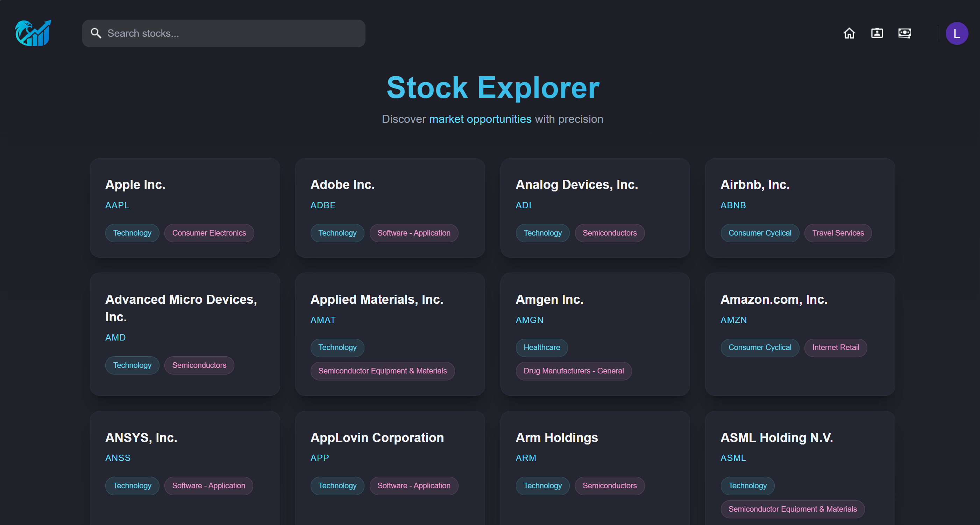Click the Stock Explorer heading
This screenshot has height=525, width=980.
(x=493, y=87)
